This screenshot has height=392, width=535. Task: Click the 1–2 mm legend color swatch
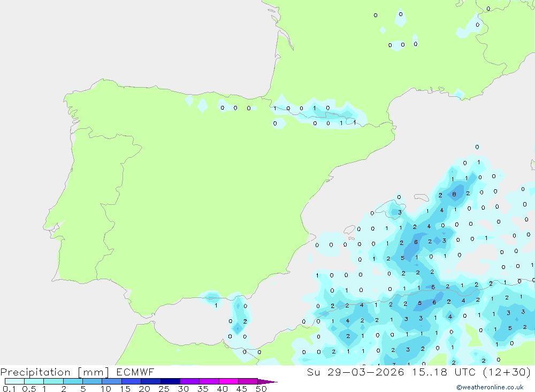[x=53, y=381]
